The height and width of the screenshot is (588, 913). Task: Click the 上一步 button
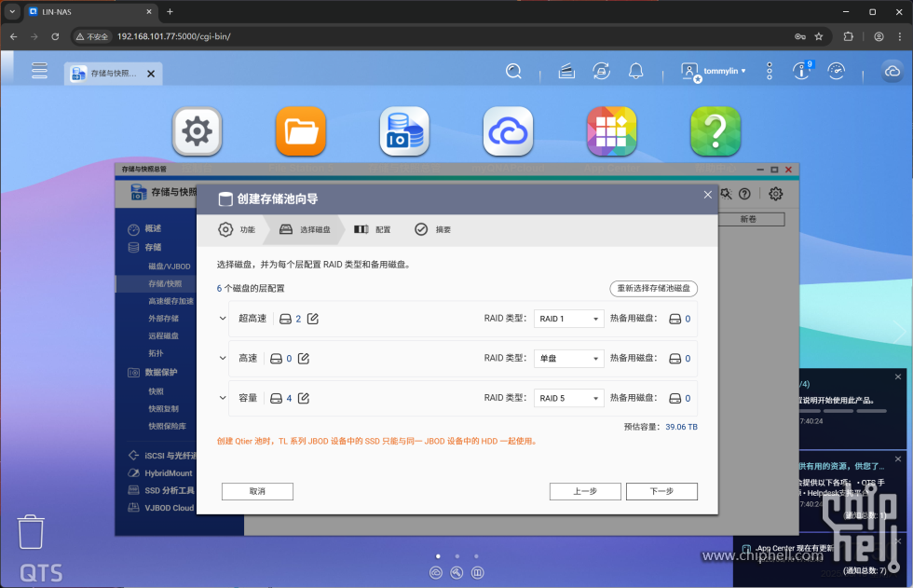pyautogui.click(x=585, y=491)
